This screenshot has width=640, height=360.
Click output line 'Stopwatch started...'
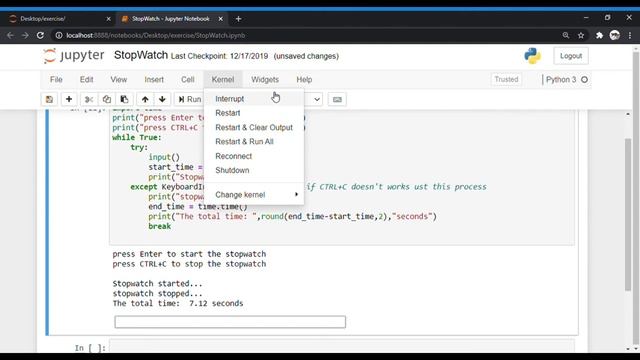click(158, 283)
